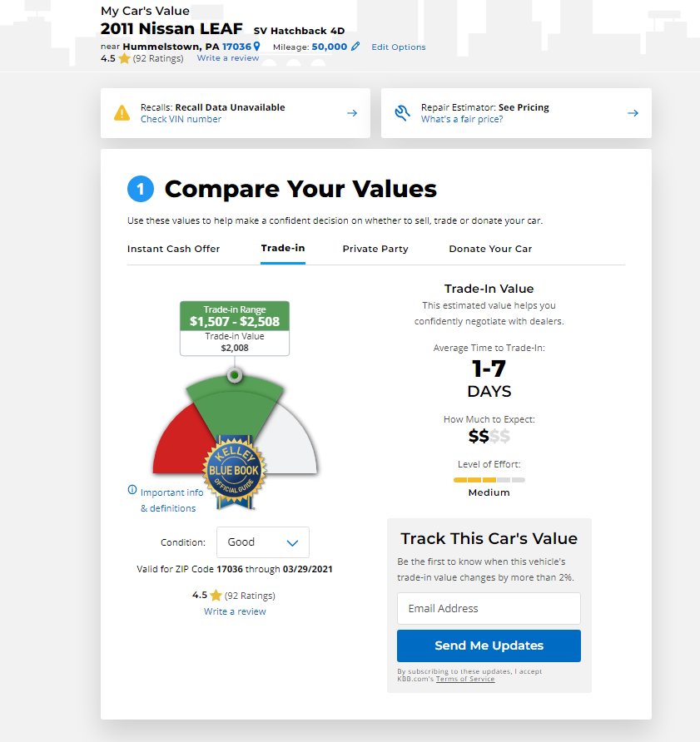Click the Send Me Updates button

[489, 646]
